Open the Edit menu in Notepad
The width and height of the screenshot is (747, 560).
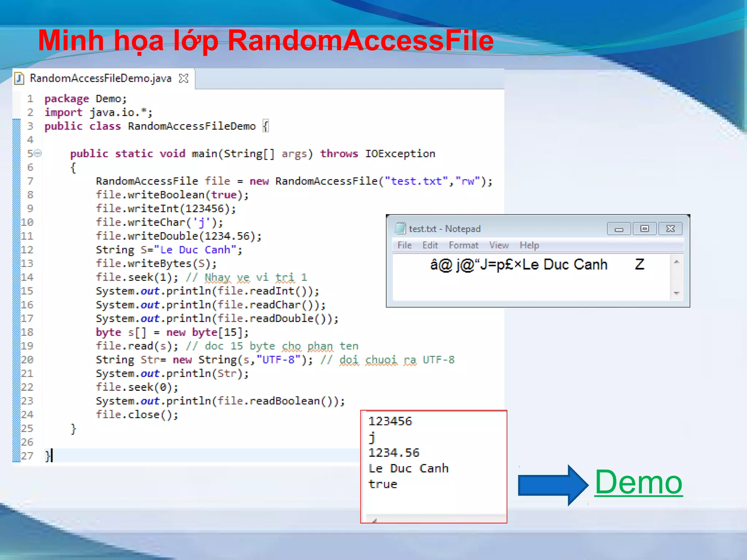pos(430,245)
